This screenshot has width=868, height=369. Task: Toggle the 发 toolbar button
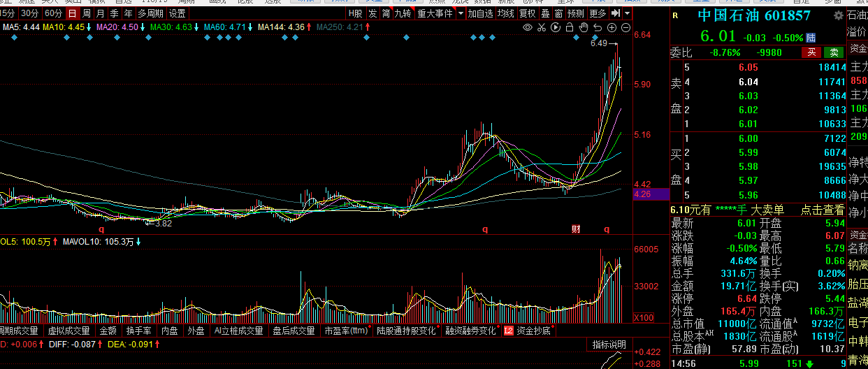pyautogui.click(x=372, y=13)
